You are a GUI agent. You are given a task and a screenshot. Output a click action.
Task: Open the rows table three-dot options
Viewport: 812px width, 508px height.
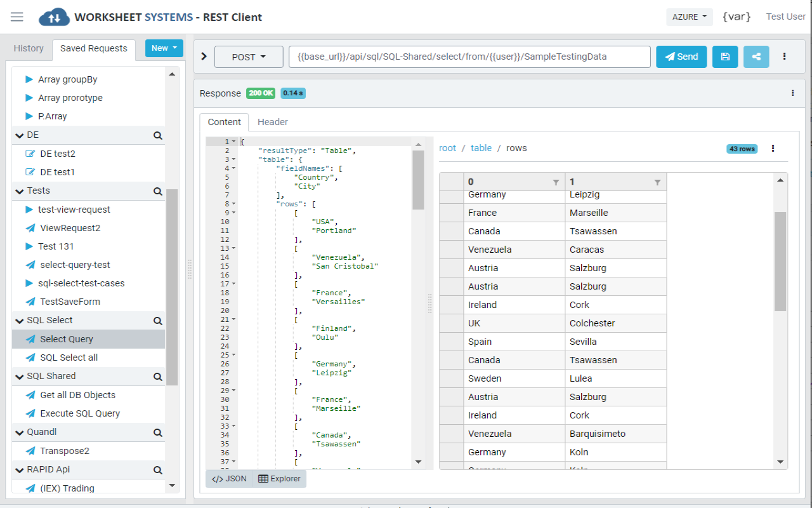773,149
